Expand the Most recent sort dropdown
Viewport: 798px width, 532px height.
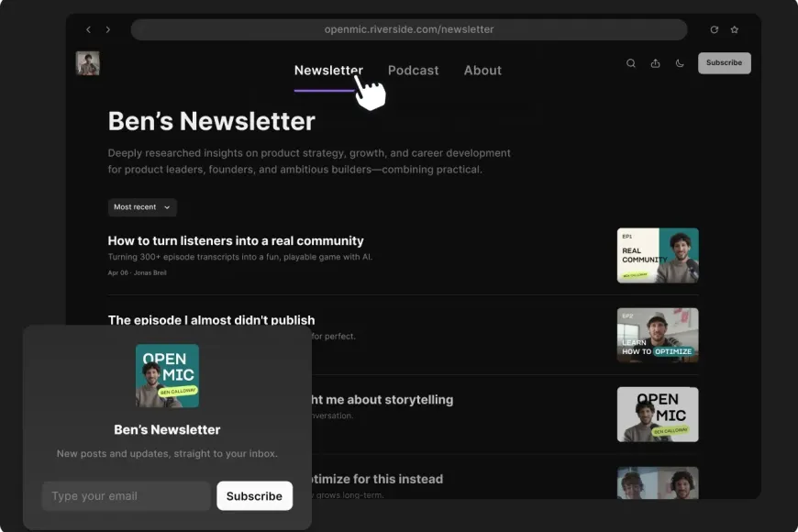[x=142, y=207]
